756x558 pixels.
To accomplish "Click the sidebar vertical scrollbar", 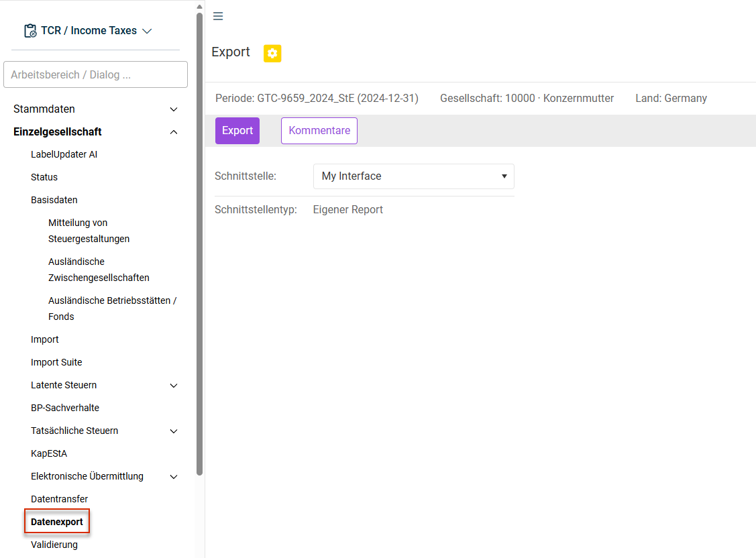I will tap(200, 244).
